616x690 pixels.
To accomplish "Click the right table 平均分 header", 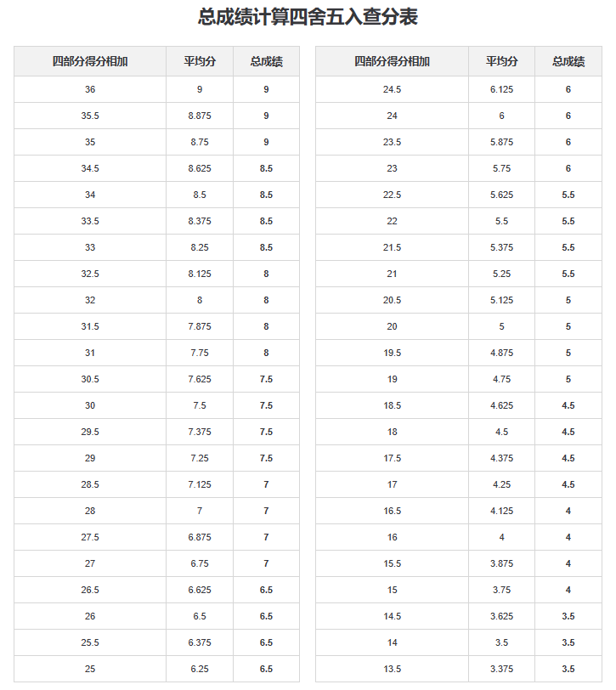I will (501, 61).
